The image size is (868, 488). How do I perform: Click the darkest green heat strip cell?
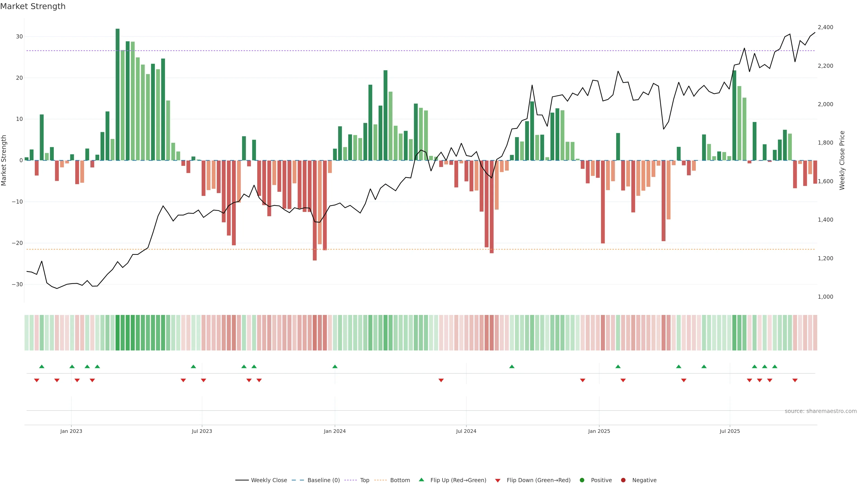pos(118,332)
